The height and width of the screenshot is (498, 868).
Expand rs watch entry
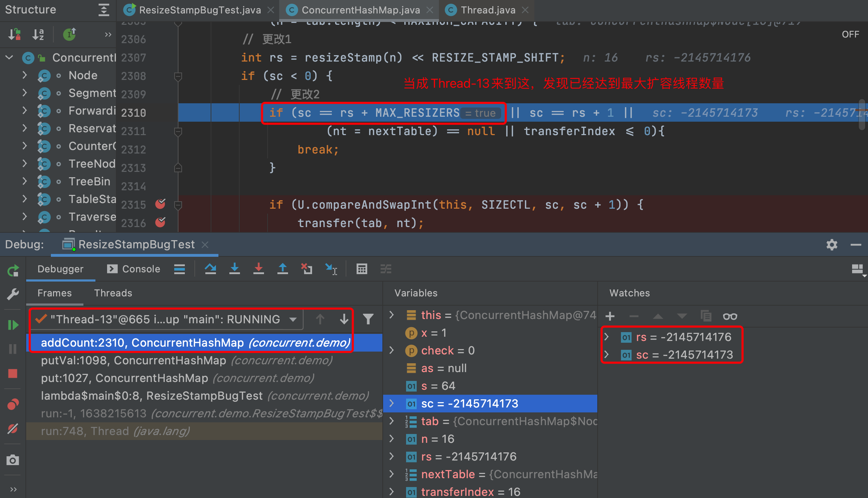click(x=606, y=337)
